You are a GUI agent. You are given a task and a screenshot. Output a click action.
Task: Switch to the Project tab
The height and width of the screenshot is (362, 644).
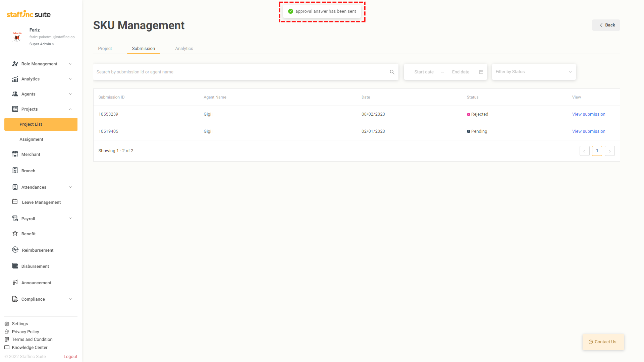pos(105,49)
